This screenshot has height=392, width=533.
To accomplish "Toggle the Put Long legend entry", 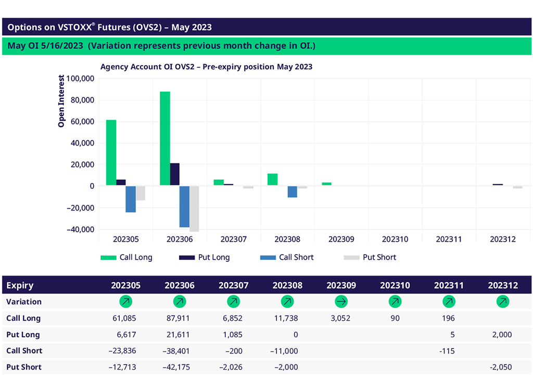I will (x=204, y=257).
